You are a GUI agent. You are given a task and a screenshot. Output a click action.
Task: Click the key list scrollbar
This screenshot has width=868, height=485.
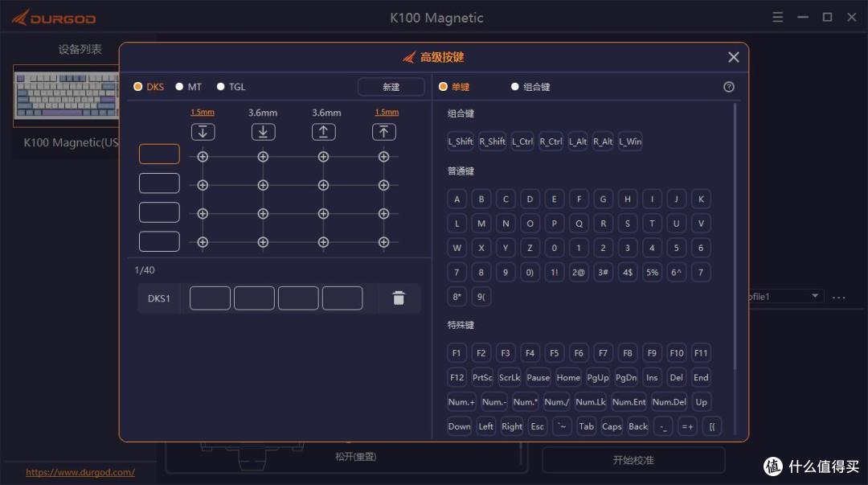[x=735, y=236]
